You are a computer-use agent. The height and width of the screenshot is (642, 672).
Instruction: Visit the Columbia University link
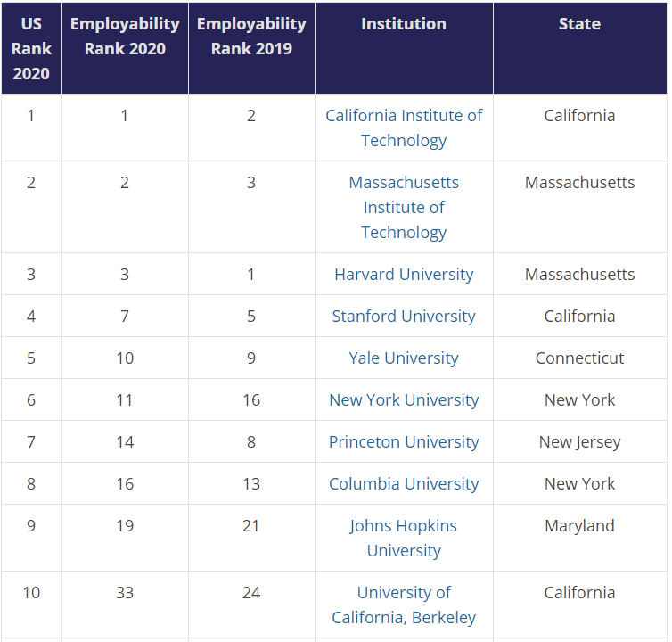point(404,484)
